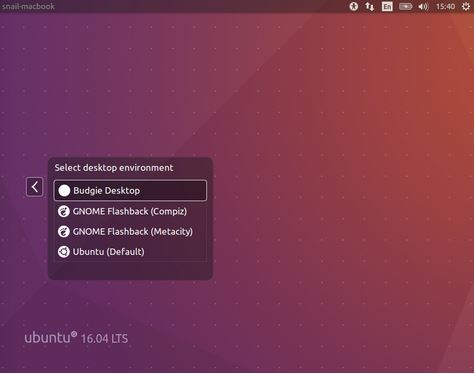The width and height of the screenshot is (475, 374).
Task: Click the snail-macbook hostname label
Action: 28,6
